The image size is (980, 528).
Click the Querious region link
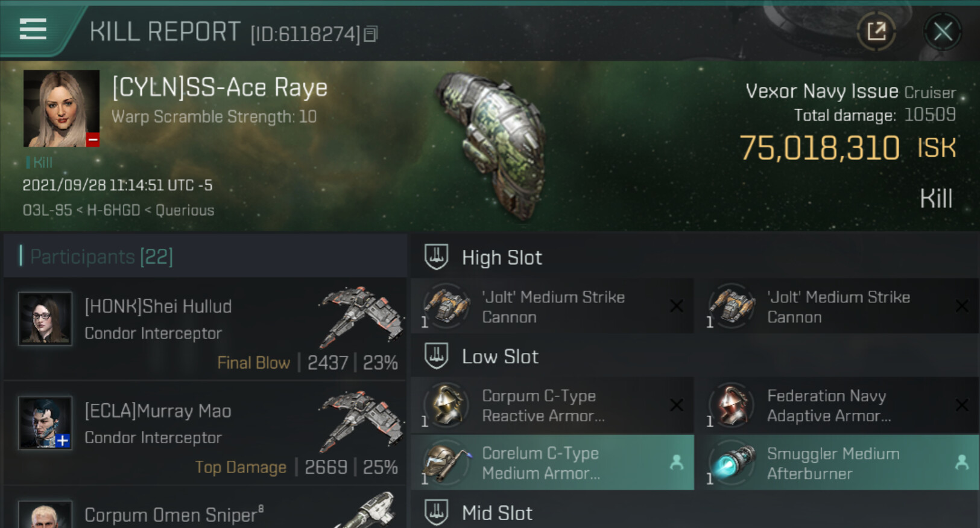point(185,211)
